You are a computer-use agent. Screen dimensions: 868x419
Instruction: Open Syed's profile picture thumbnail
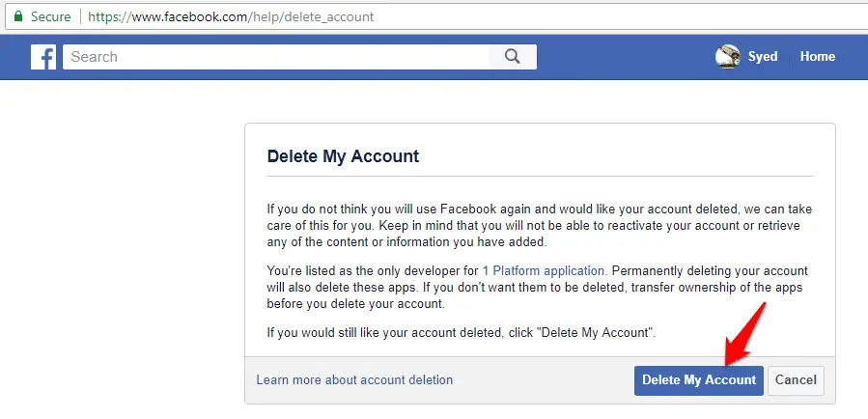point(727,56)
